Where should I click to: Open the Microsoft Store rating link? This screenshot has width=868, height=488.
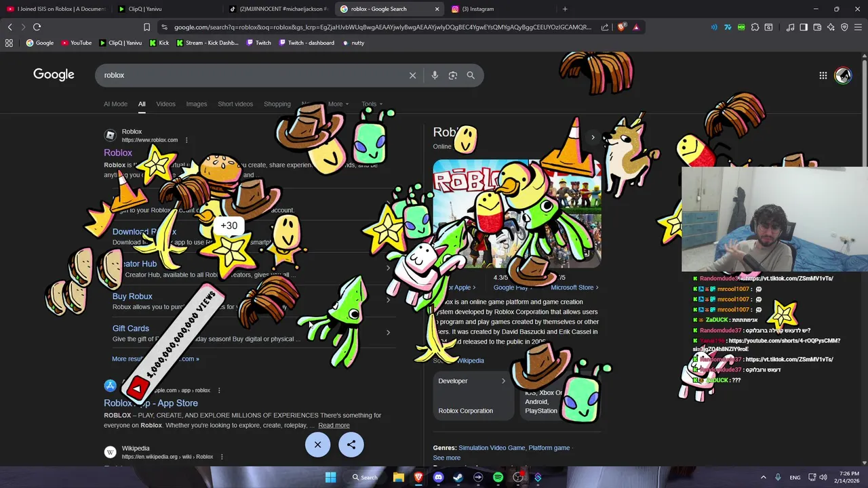coord(574,287)
